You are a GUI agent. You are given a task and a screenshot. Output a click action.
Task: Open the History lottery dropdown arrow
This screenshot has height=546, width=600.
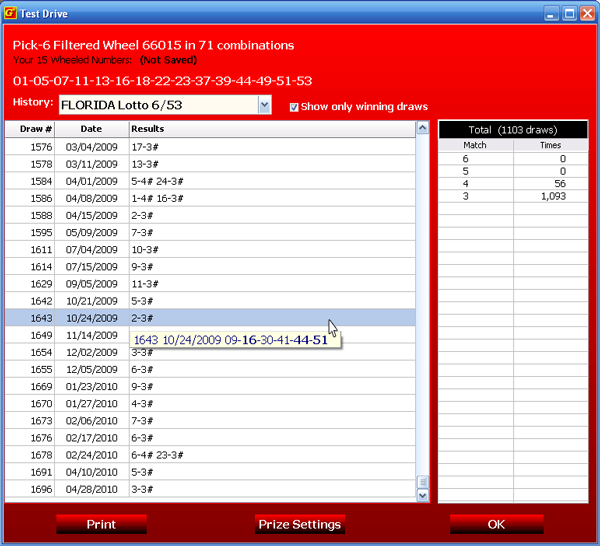point(264,105)
